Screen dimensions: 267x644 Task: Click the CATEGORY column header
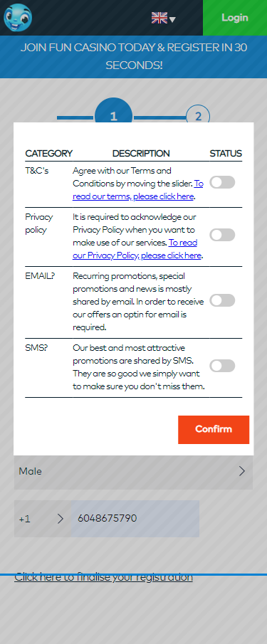49,153
